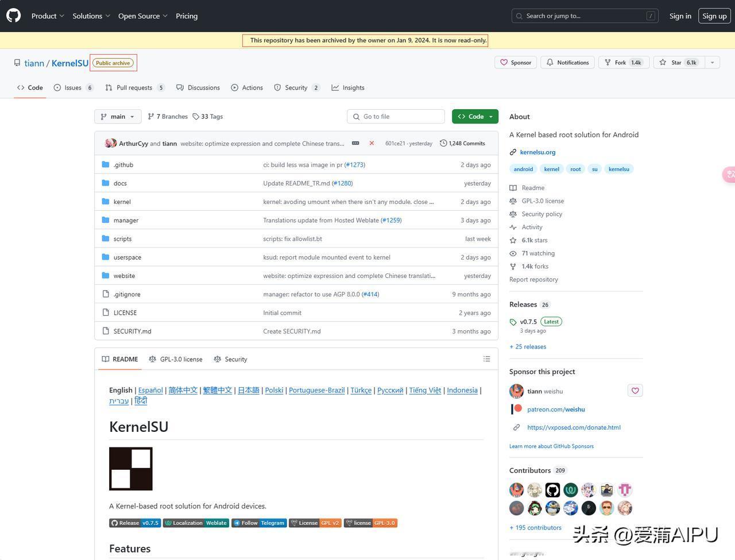Viewport: 735px width, 560px height.
Task: Show the + 195 contributors link
Action: coord(535,528)
